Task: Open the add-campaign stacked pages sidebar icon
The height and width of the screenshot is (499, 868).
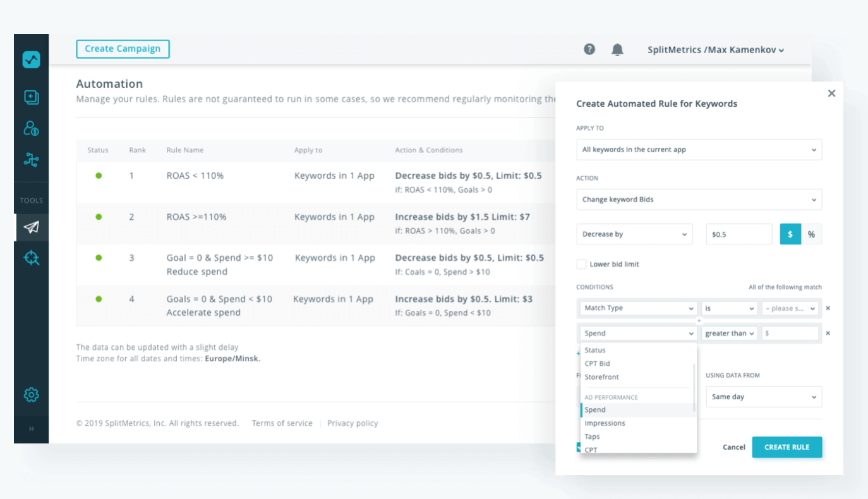Action: coord(31,97)
